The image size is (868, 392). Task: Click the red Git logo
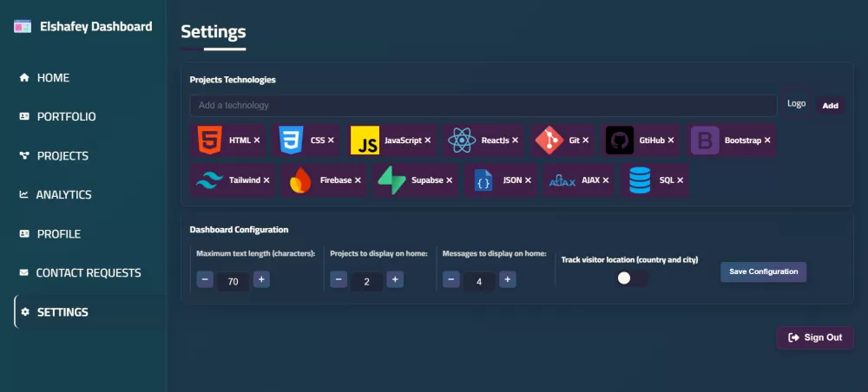click(x=549, y=140)
